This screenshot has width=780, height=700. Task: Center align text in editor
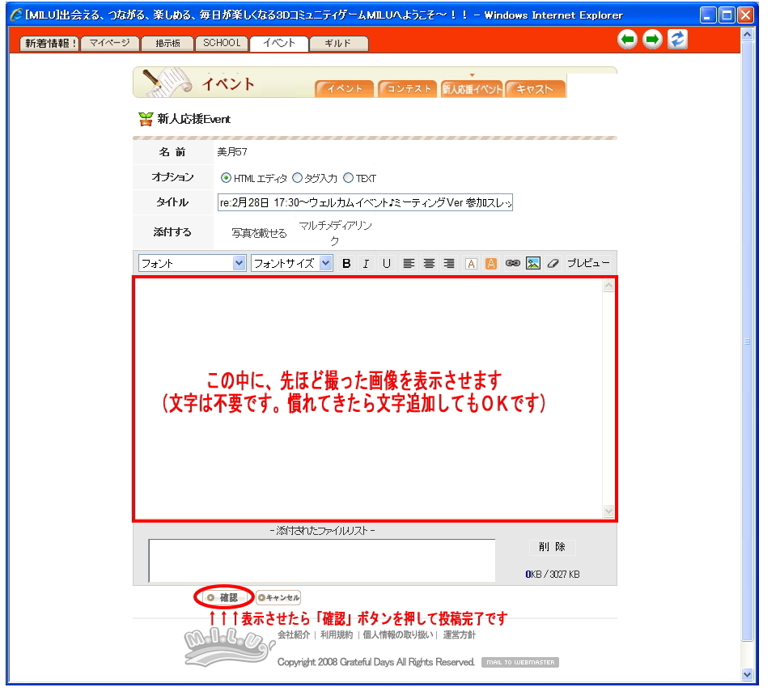click(429, 263)
